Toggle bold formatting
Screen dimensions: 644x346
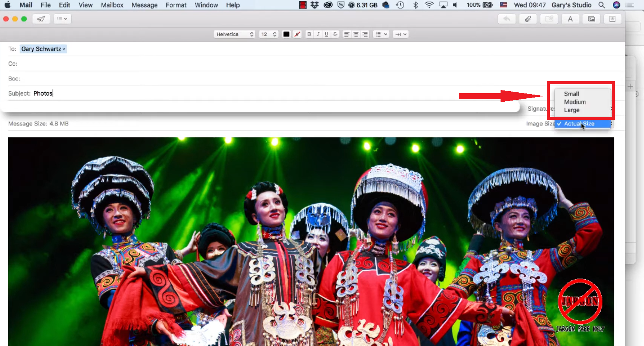tap(309, 34)
